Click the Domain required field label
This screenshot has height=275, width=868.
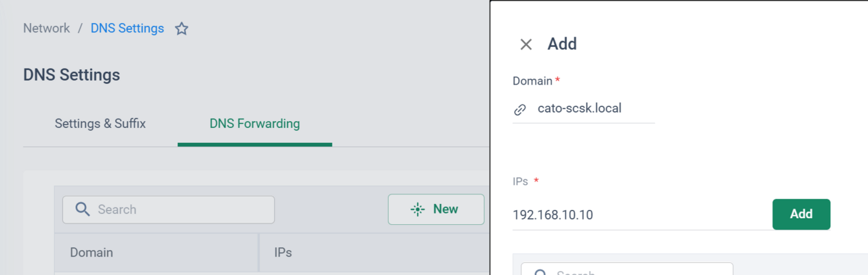536,81
